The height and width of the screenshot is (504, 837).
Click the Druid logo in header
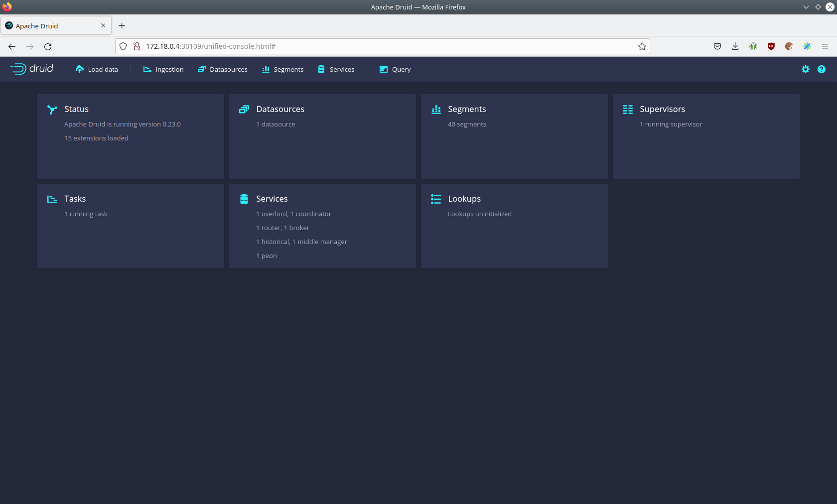tap(32, 69)
